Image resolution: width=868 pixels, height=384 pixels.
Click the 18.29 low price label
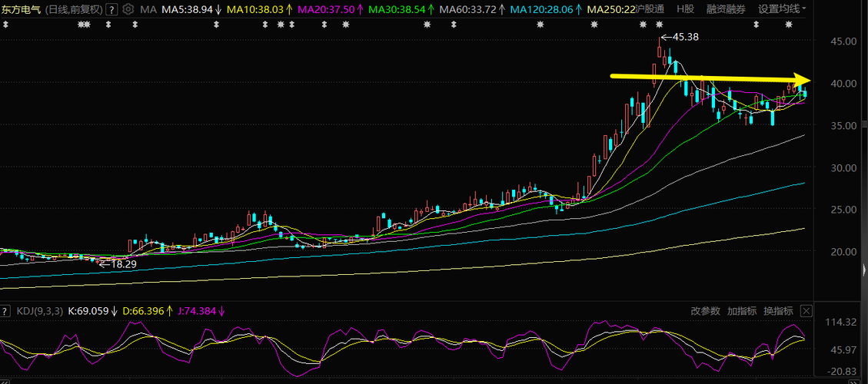124,264
